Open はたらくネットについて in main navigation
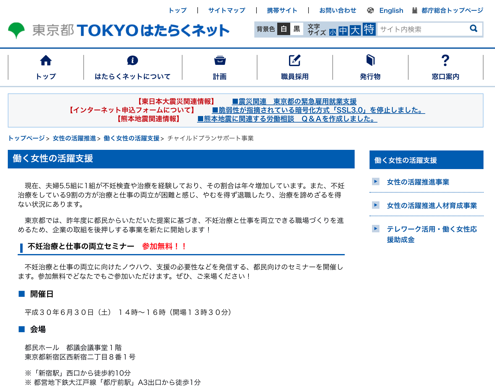The image size is (495, 389). pyautogui.click(x=132, y=68)
